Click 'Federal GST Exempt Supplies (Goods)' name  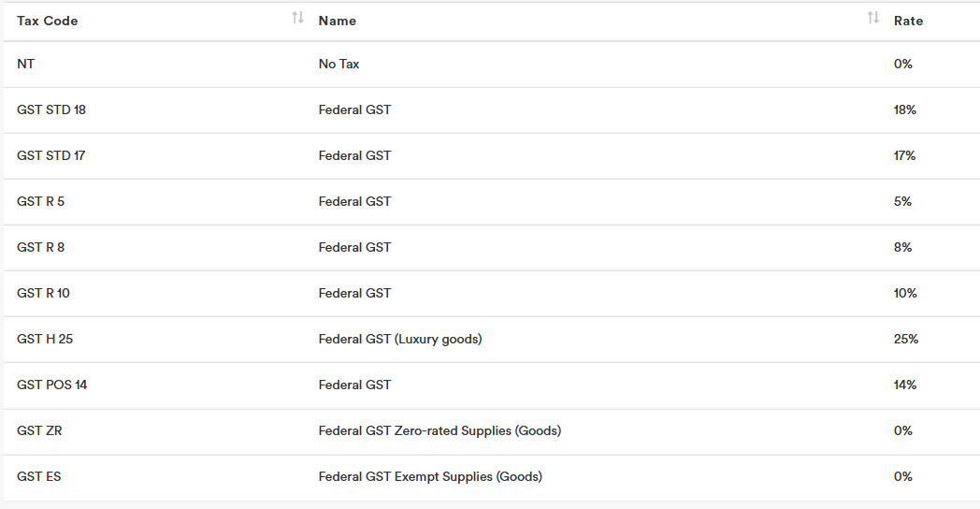point(430,477)
